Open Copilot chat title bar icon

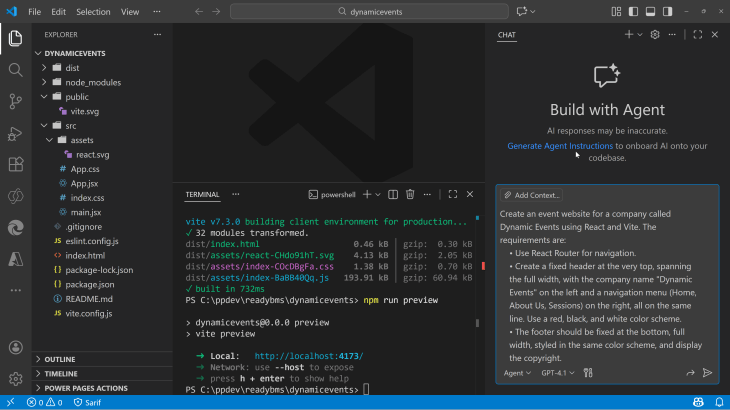pyautogui.click(x=521, y=12)
